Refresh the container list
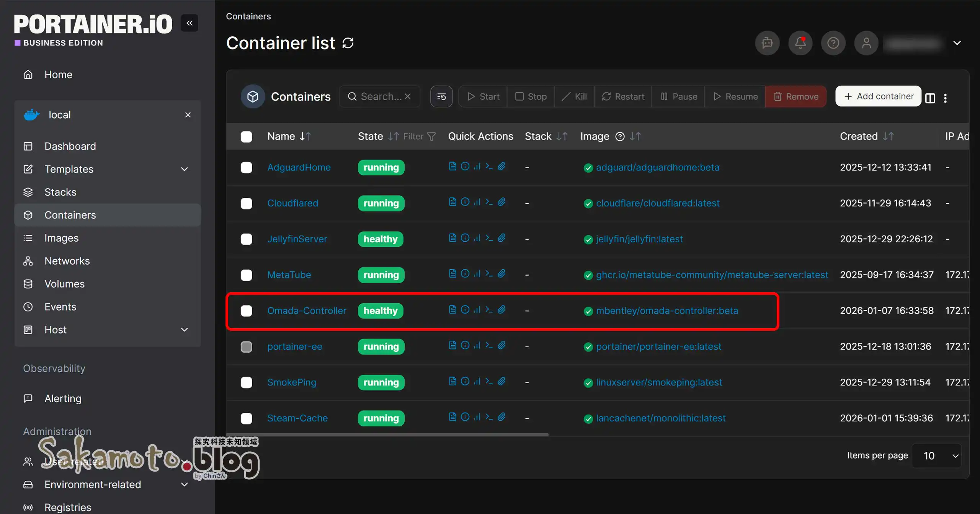The height and width of the screenshot is (514, 980). click(x=348, y=43)
